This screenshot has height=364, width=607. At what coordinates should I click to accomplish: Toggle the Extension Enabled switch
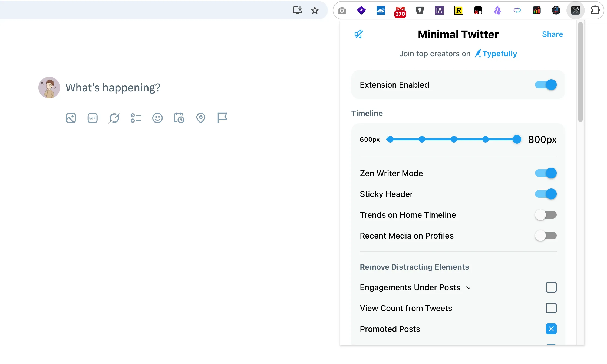point(546,85)
